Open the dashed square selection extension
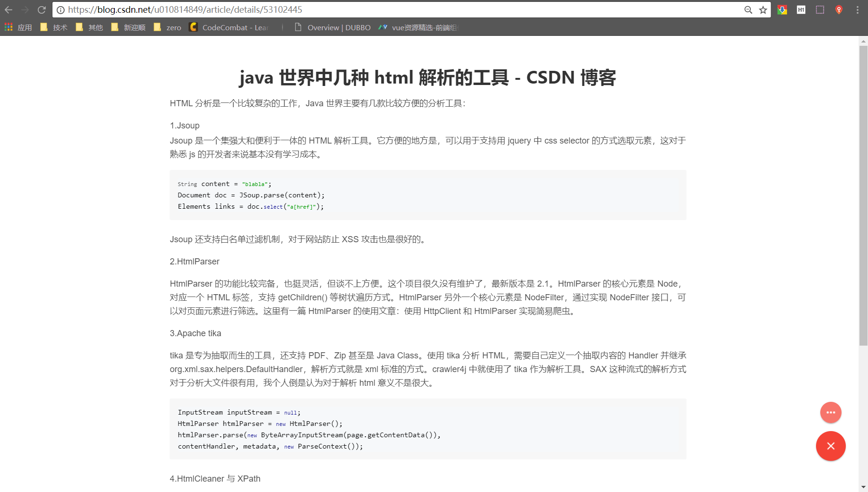The width and height of the screenshot is (868, 492). point(820,9)
